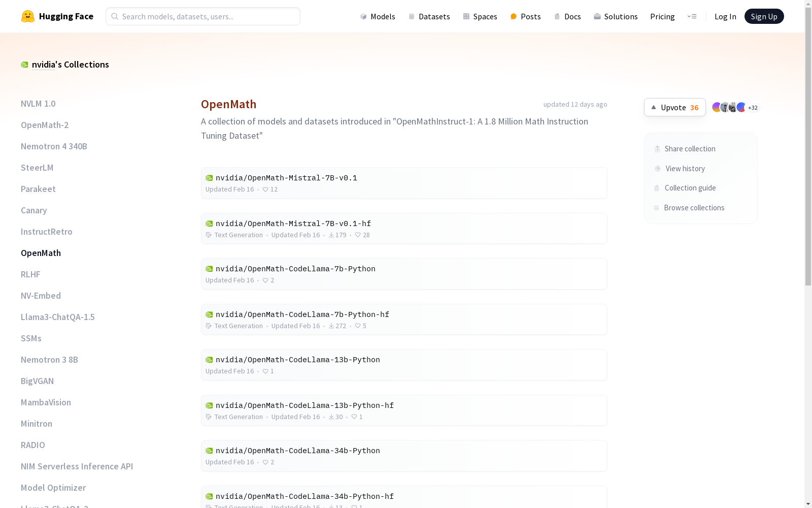Open nvidia/OpenMath-CodeLlama-13b-Python-hf model link

pos(304,405)
